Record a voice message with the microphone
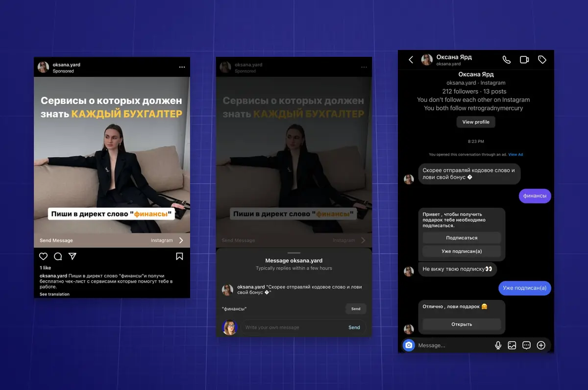This screenshot has height=390, width=588. coord(498,345)
